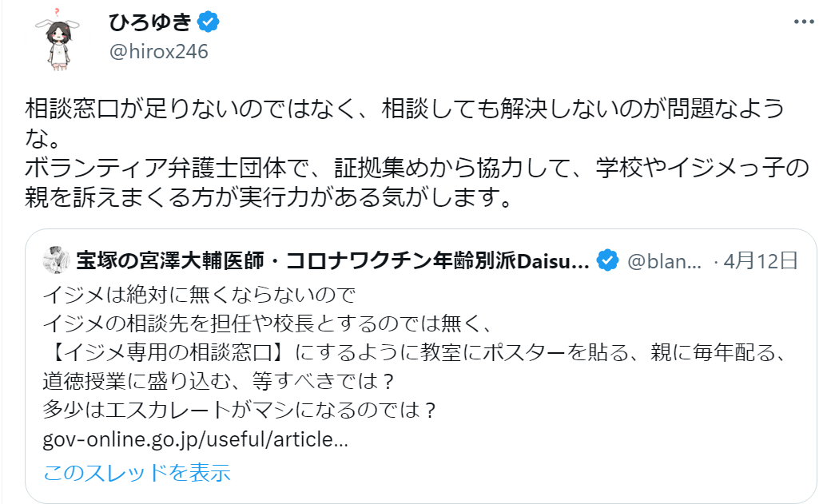Click the verified badge next to ひろゆき

(x=207, y=22)
